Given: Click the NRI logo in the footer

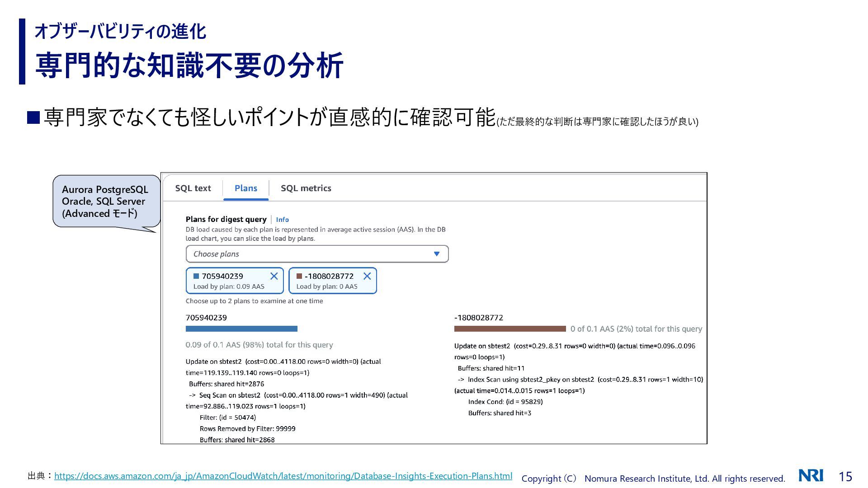Looking at the screenshot, I should pyautogui.click(x=811, y=475).
